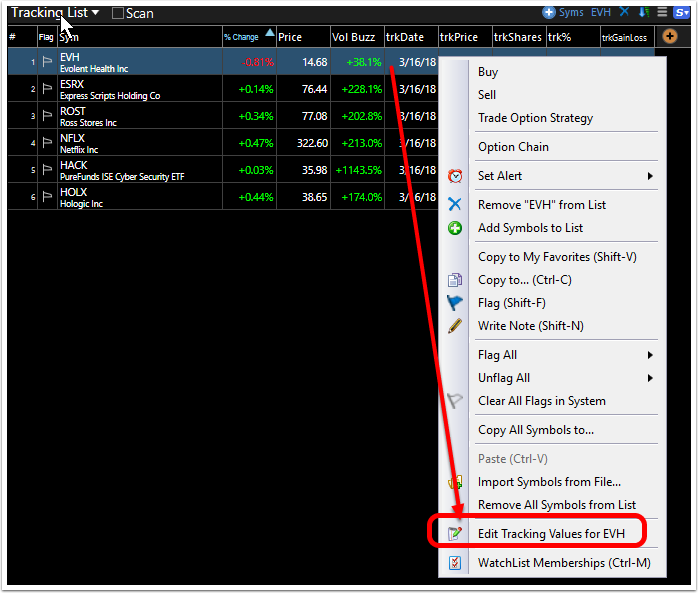
Task: Choose Sell from the context menu
Action: pos(487,95)
